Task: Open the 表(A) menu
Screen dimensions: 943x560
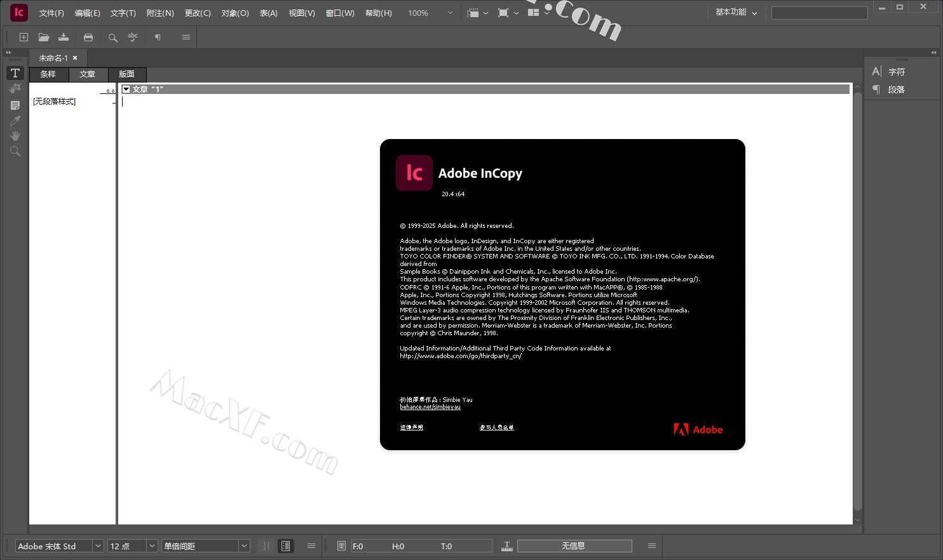Action: [x=269, y=13]
